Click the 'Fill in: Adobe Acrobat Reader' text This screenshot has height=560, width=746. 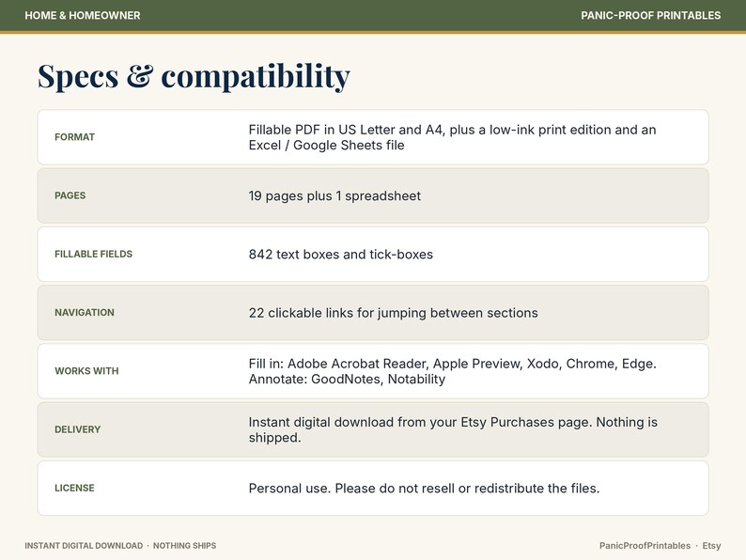[452, 371]
